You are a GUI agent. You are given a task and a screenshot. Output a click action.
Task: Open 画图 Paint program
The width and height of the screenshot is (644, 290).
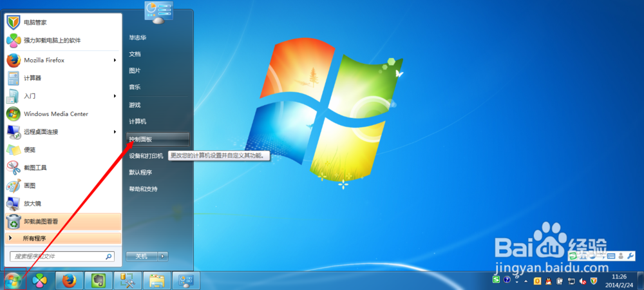tap(63, 186)
